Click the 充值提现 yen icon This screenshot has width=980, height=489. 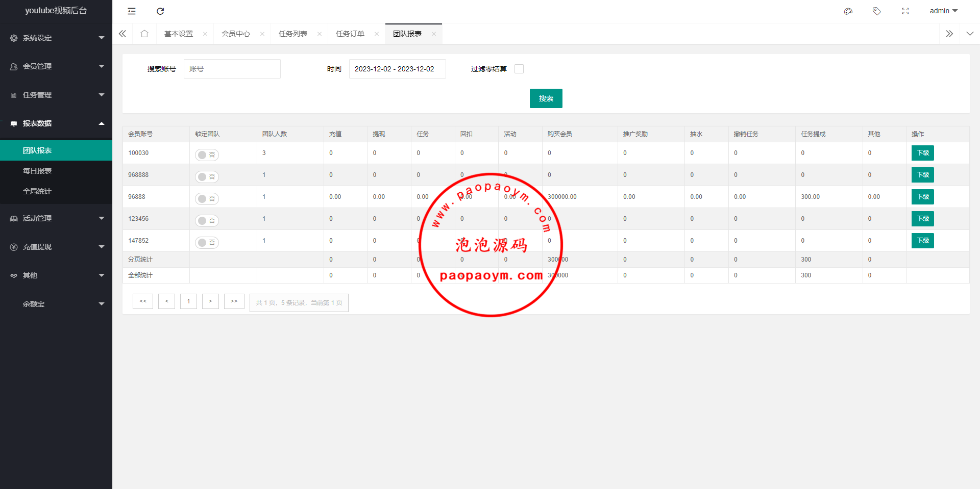14,247
